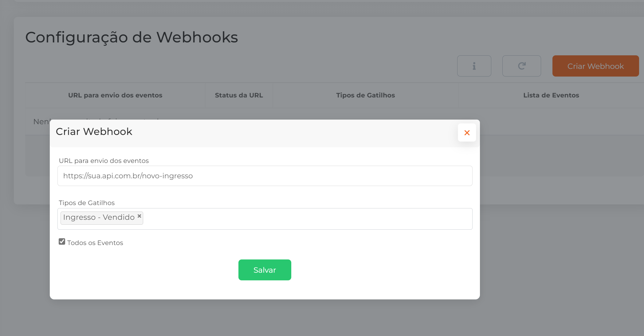Click the URL para envio input field
644x336 pixels.
pos(265,176)
